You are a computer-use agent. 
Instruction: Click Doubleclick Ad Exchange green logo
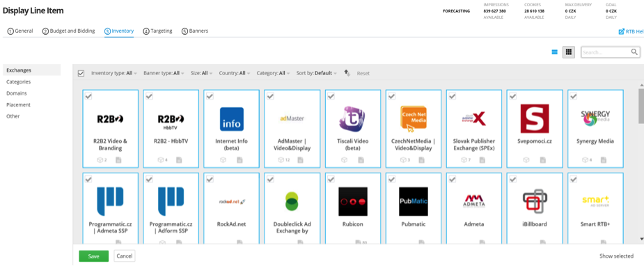pos(292,201)
